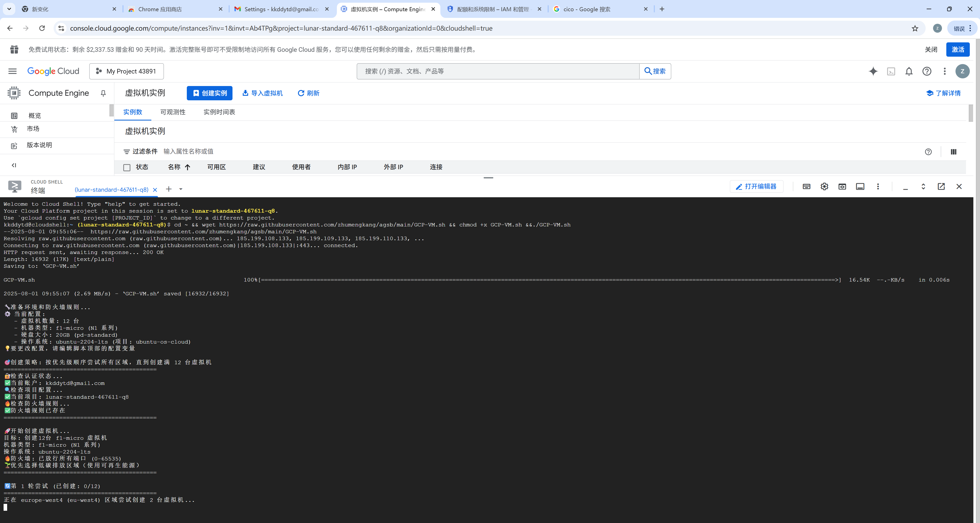This screenshot has width=980, height=523.
Task: Open the help question mark menu
Action: click(927, 71)
